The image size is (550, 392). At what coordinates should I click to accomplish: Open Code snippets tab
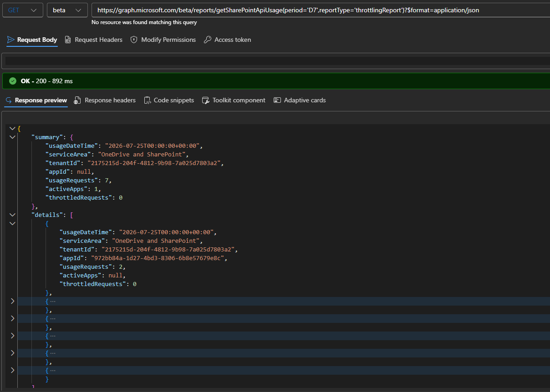click(169, 101)
